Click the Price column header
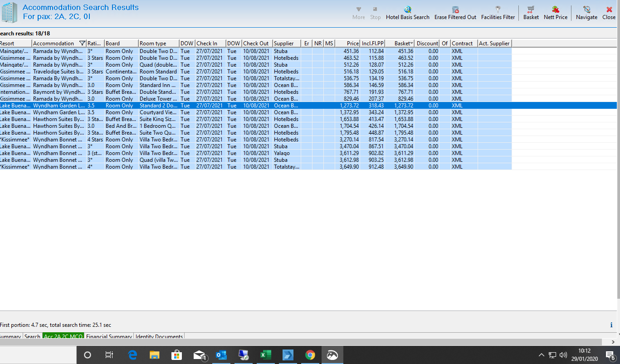Screen dimensions: 620x364 347,44
